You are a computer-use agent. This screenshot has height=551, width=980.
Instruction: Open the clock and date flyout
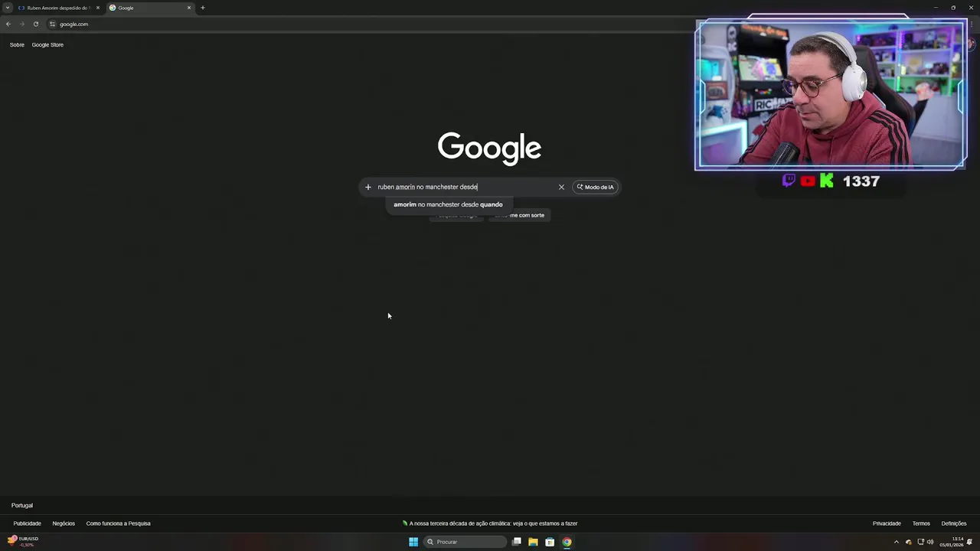click(953, 542)
